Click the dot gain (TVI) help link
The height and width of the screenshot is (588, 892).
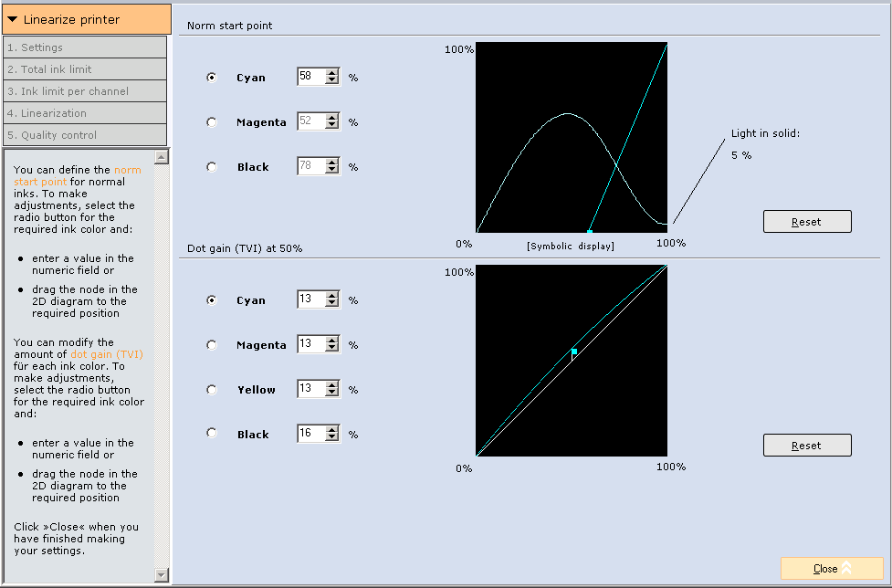click(x=107, y=354)
